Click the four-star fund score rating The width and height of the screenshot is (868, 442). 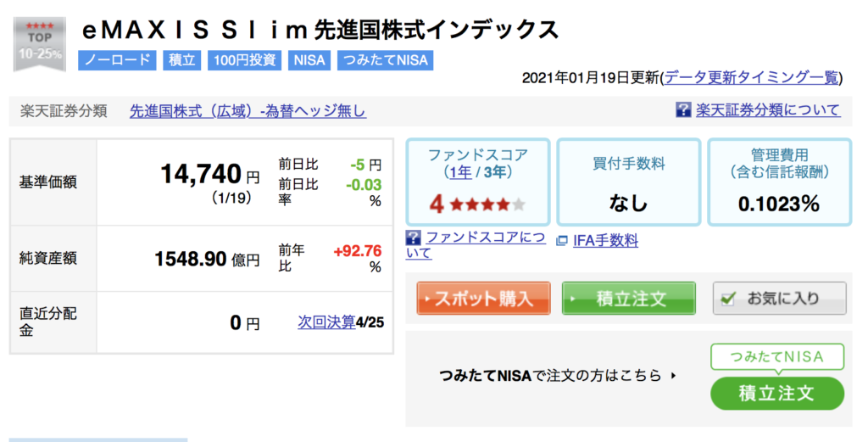tap(476, 204)
